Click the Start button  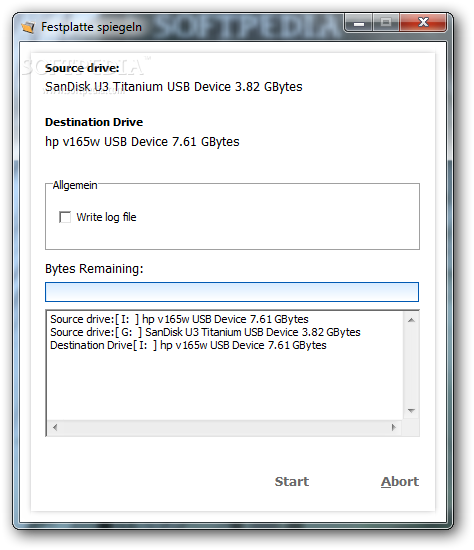292,481
